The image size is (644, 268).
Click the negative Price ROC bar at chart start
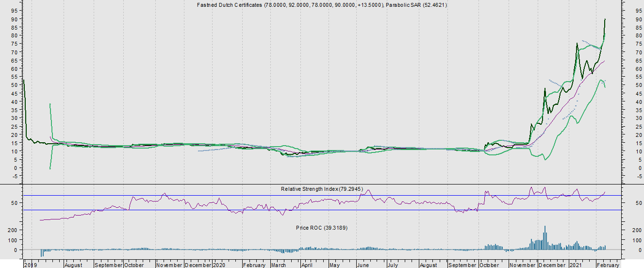tap(42, 253)
